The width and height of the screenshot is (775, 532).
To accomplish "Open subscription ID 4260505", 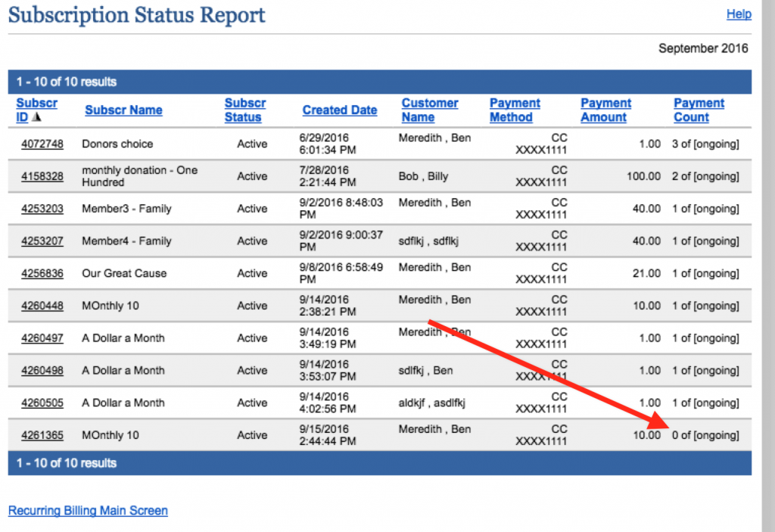I will click(42, 403).
